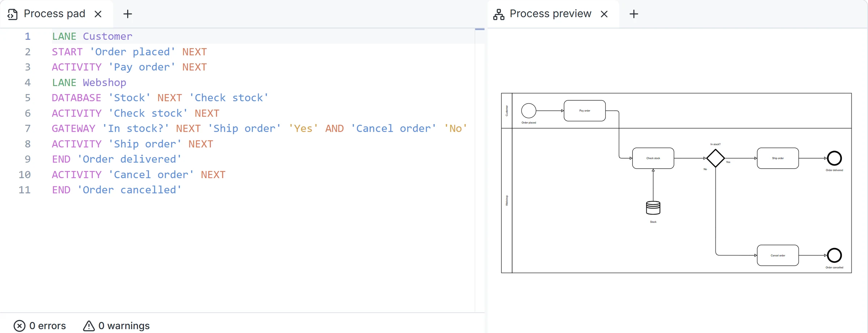Click line number 8 in the gutter
The image size is (868, 333).
pyautogui.click(x=27, y=144)
